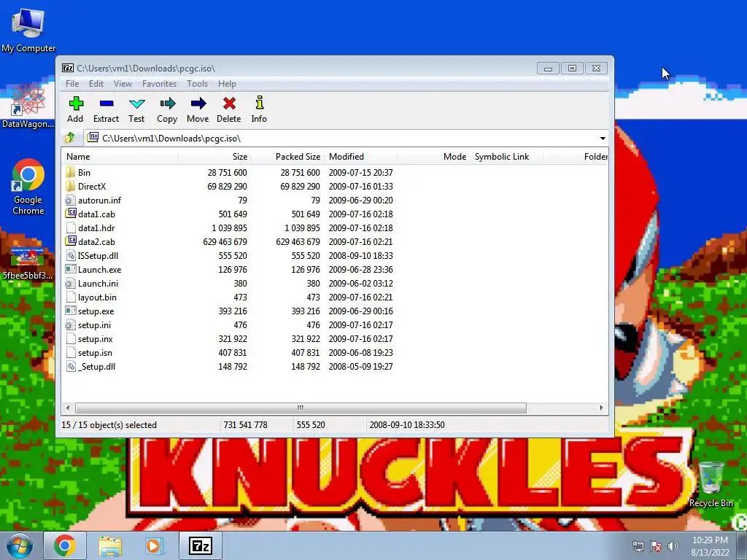Sort by Symbolic Link column header
This screenshot has width=747, height=560.
point(506,157)
